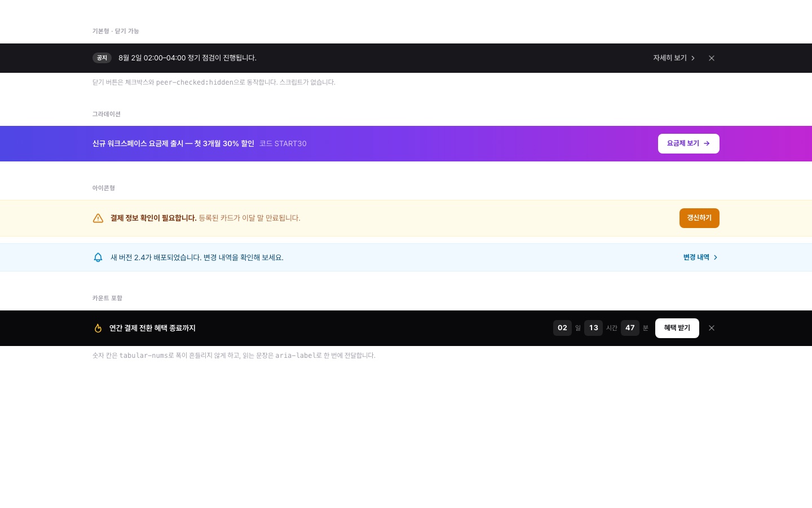The image size is (812, 508).
Task: Click the bell notification icon
Action: click(98, 257)
